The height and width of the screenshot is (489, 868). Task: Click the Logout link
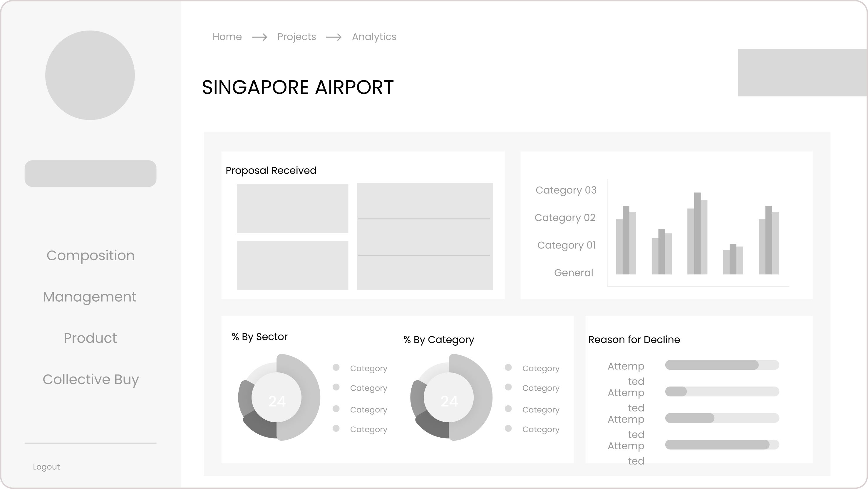click(x=46, y=467)
